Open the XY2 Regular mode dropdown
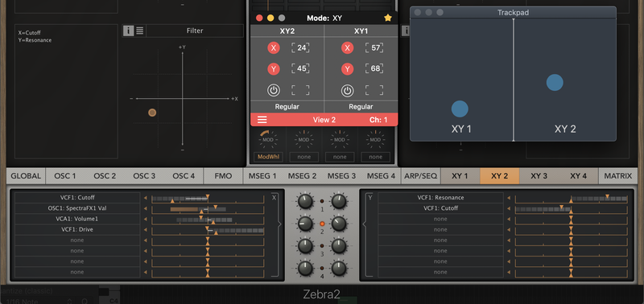Screen dimensions: 644x304 pos(287,107)
